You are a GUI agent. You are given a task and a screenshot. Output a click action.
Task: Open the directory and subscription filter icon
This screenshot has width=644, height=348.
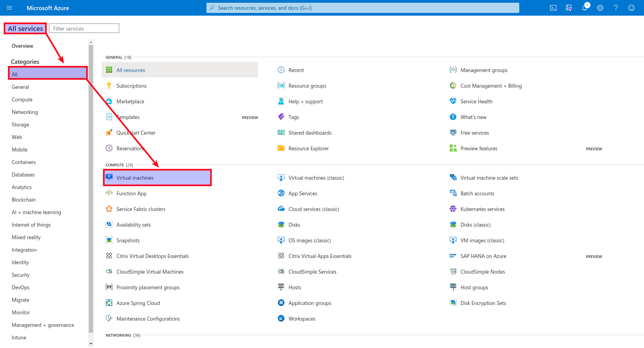click(569, 8)
